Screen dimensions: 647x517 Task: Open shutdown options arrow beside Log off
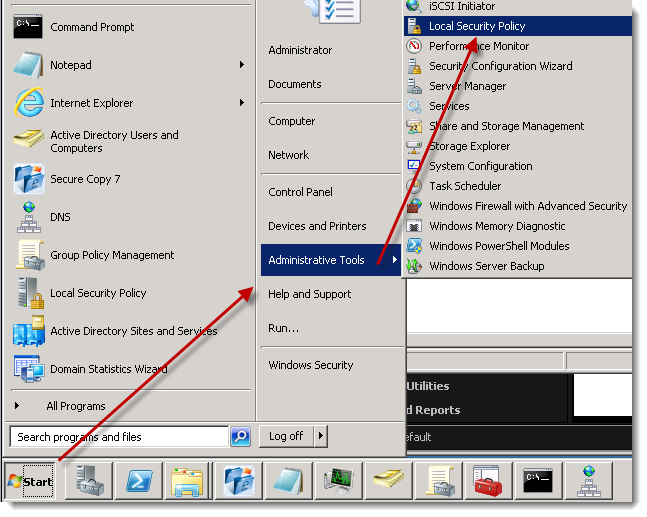321,436
